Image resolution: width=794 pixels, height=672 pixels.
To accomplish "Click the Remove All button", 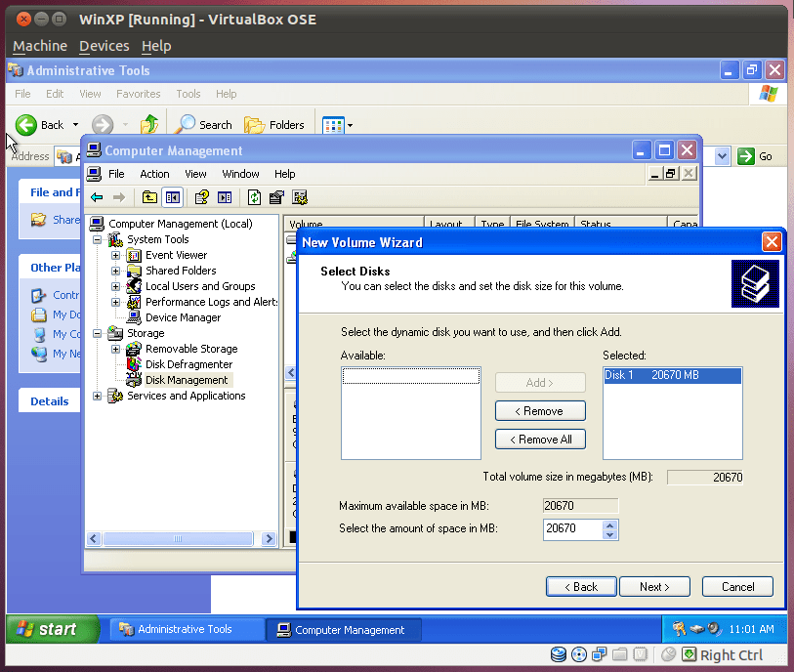I will (x=540, y=439).
